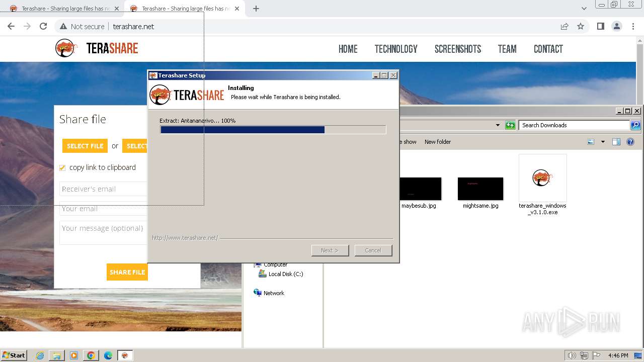Click the installer progress bar

click(x=273, y=130)
